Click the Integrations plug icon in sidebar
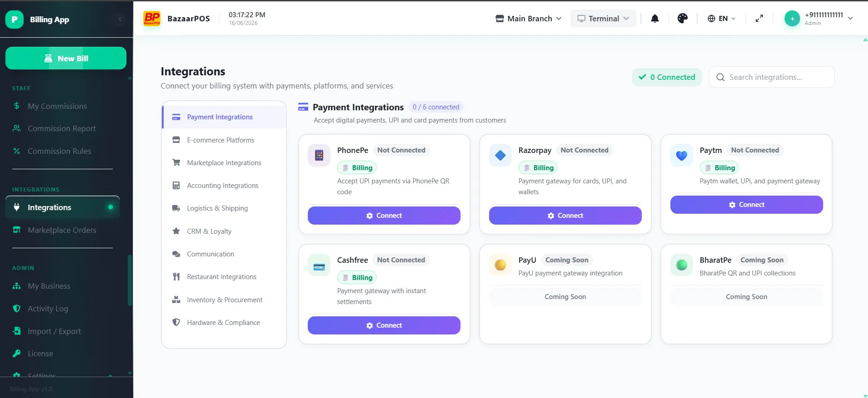The width and height of the screenshot is (868, 398). (17, 207)
